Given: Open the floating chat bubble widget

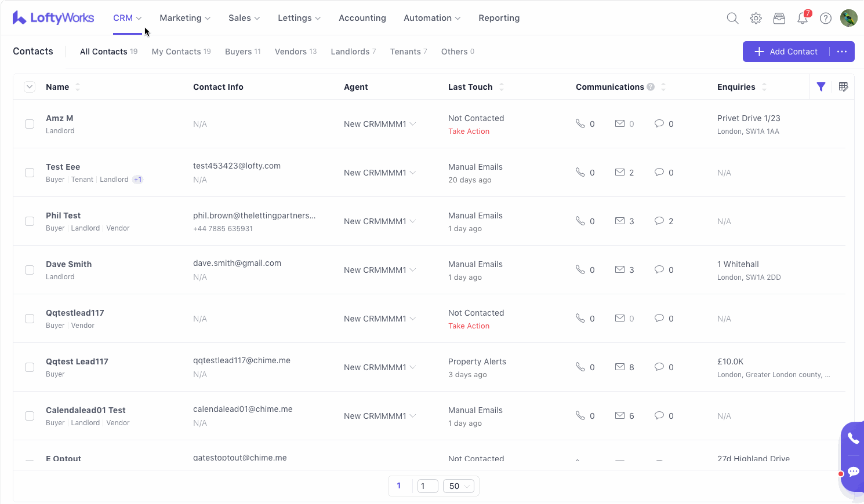Looking at the screenshot, I should coord(854,472).
